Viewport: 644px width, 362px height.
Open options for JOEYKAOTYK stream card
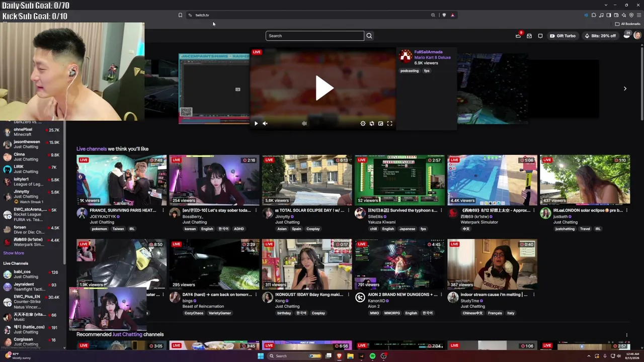click(x=163, y=211)
